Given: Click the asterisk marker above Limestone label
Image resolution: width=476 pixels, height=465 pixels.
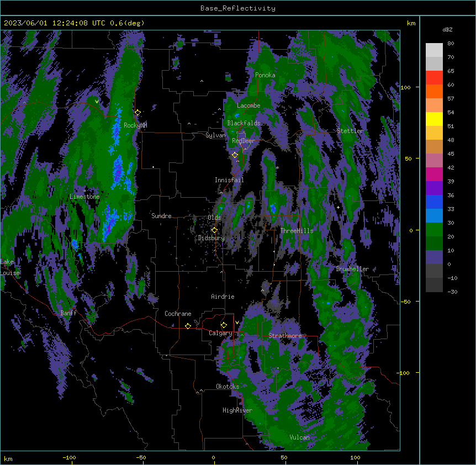Looking at the screenshot, I should [x=84, y=191].
